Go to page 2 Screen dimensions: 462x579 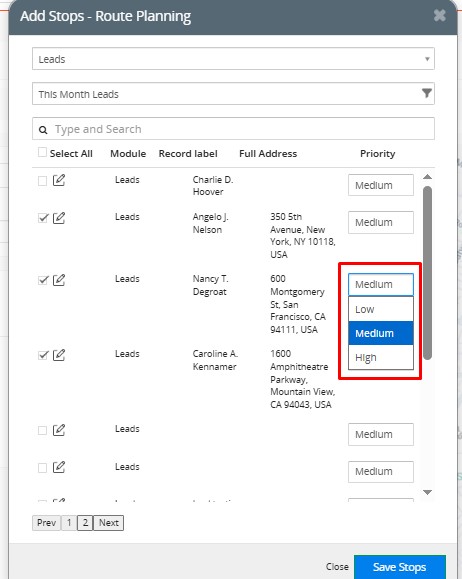[85, 523]
